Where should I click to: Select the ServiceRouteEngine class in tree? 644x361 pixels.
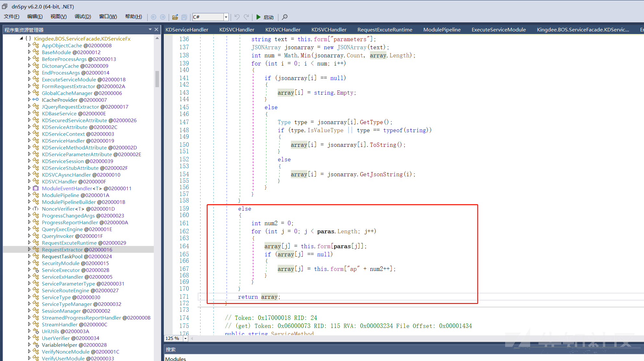[80, 290]
